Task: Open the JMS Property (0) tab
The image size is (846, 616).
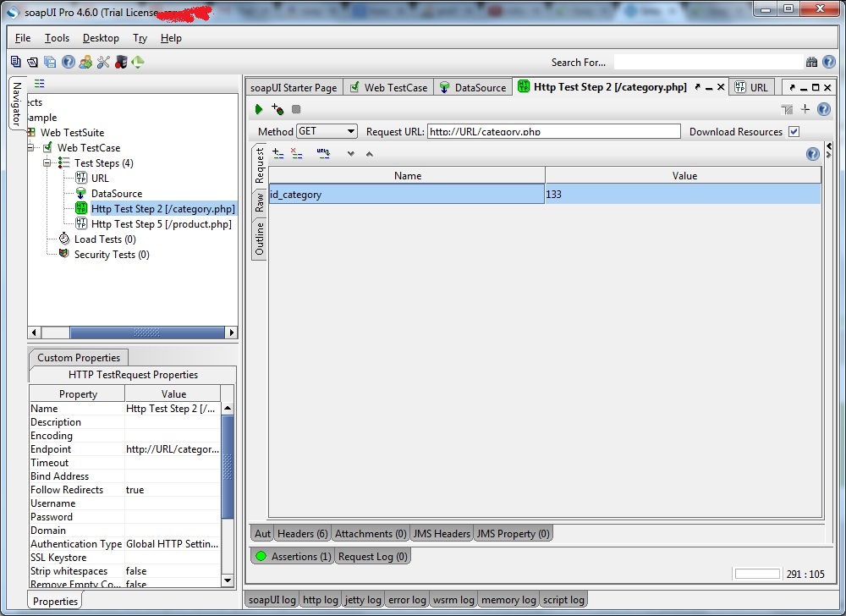Action: (x=513, y=533)
